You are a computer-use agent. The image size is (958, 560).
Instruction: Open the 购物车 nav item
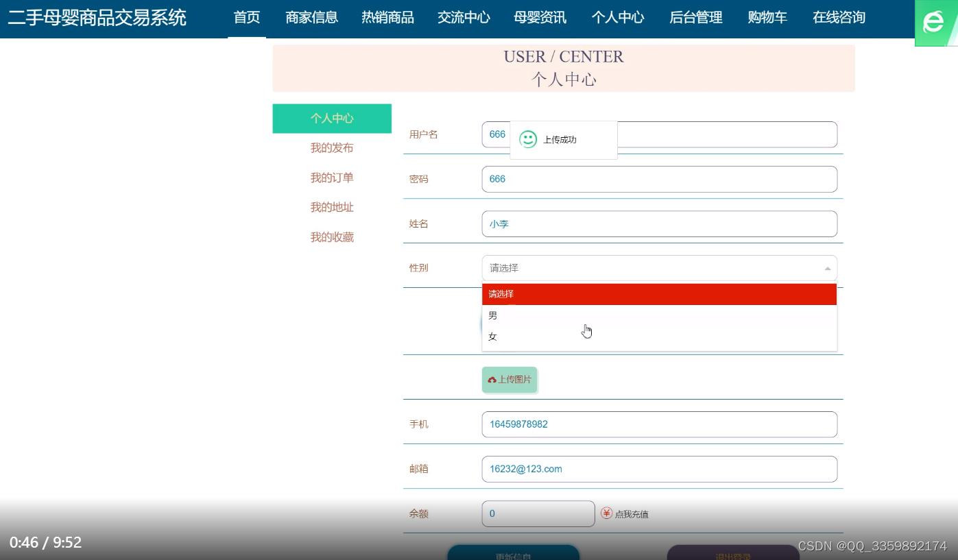(x=767, y=18)
